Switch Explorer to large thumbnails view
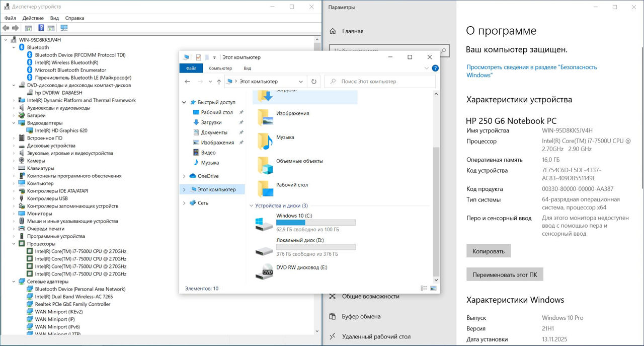This screenshot has width=644, height=346. click(x=433, y=289)
